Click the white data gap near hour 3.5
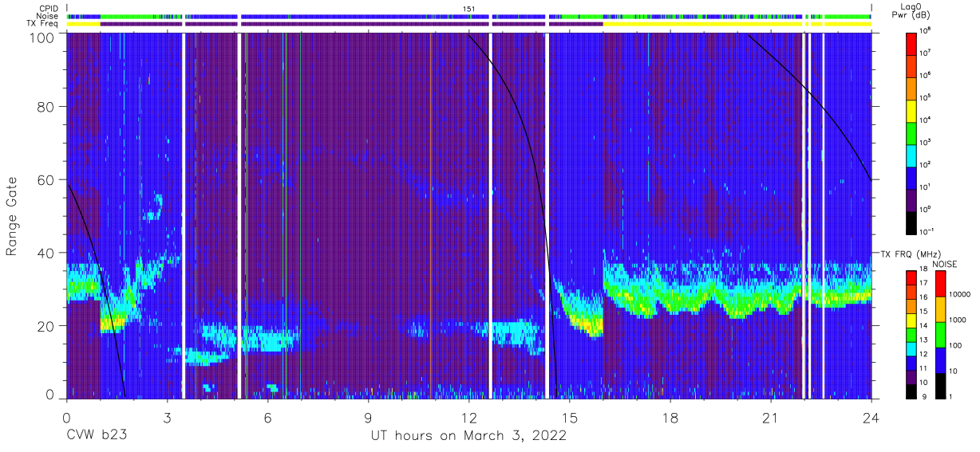Viewport: 980px width, 452px height. pos(184,215)
